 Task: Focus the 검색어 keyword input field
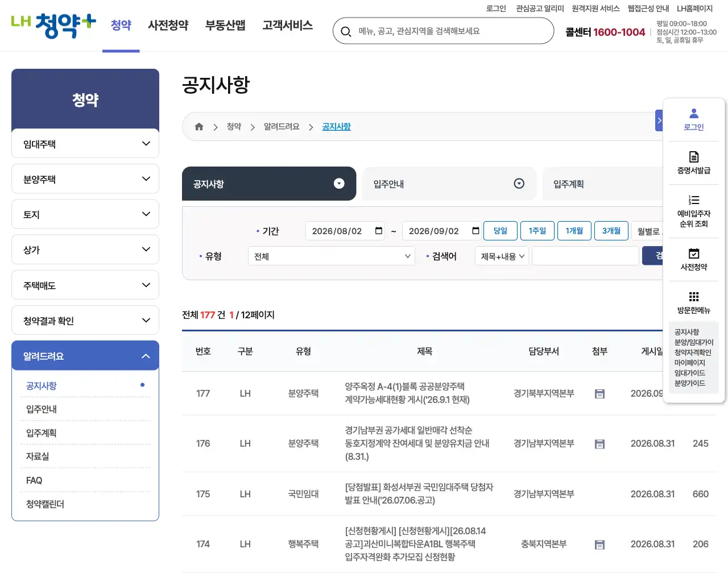(x=585, y=256)
